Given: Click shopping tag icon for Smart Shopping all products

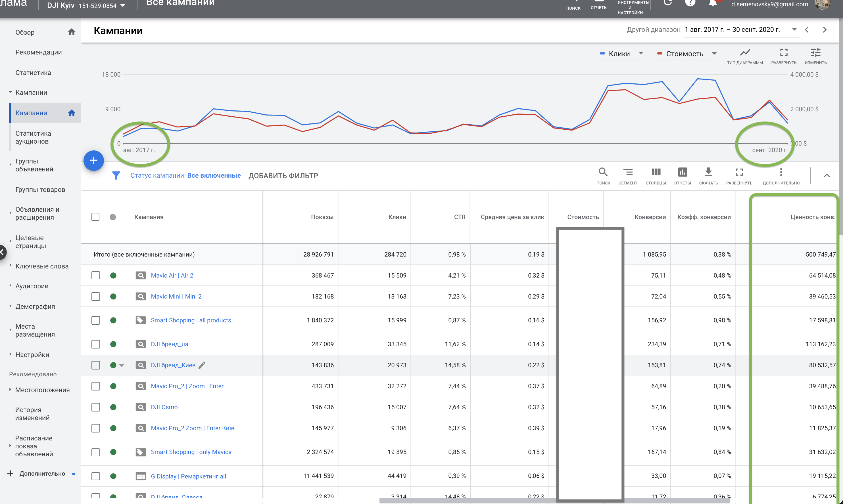Looking at the screenshot, I should (x=141, y=320).
